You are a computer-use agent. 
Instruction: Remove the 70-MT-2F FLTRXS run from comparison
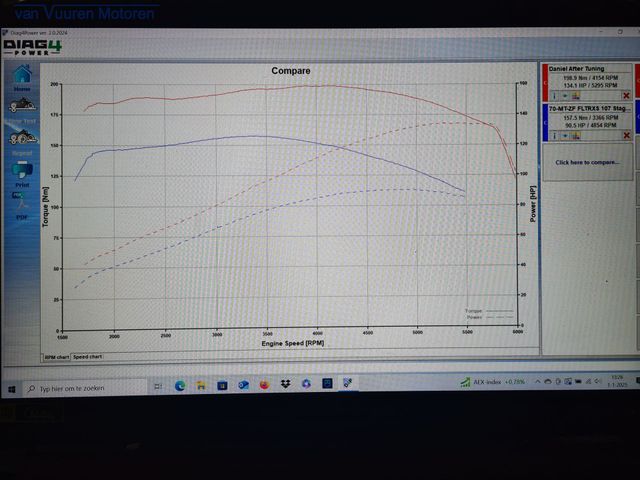coord(626,135)
